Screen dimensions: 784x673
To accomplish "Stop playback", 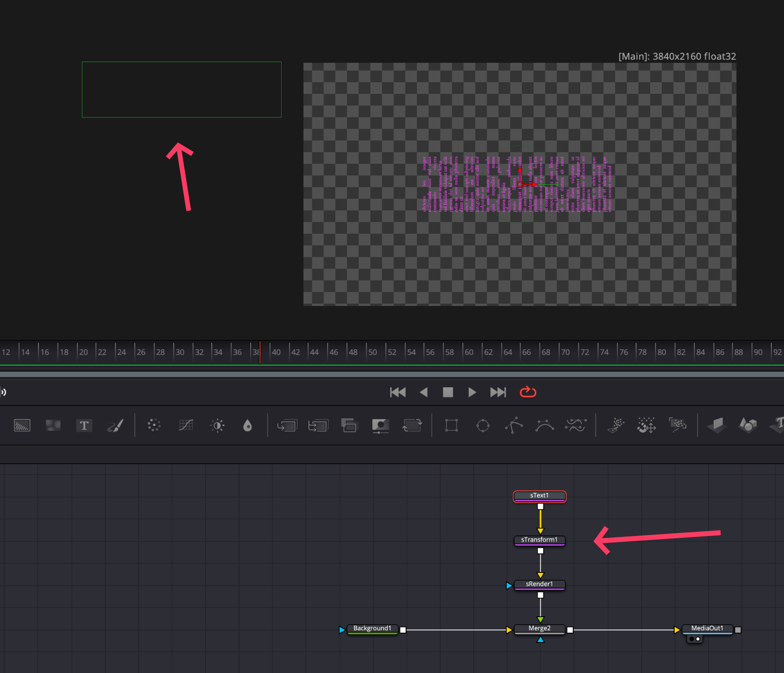I will point(448,392).
